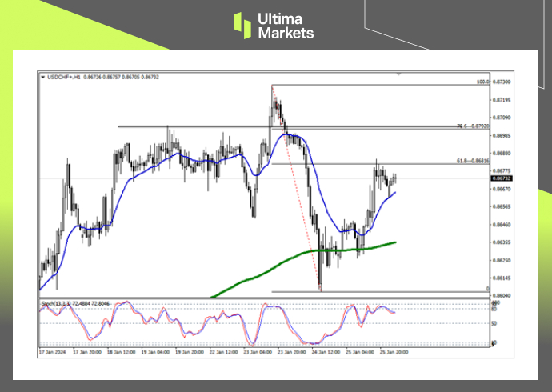Click the current price tag 0.86732
The image size is (552, 392).
(502, 178)
